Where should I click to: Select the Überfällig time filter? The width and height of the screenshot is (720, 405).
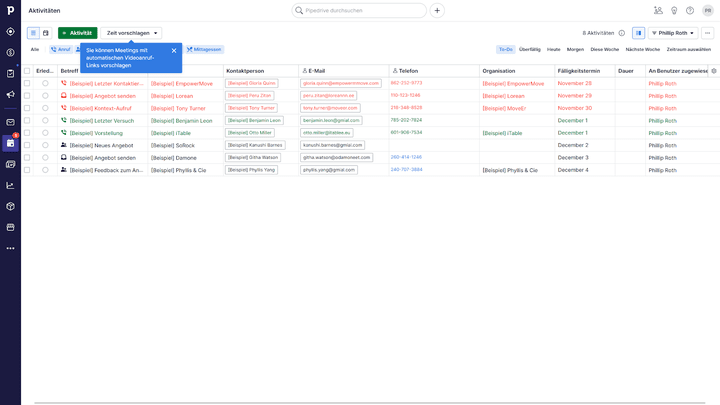[x=529, y=49]
